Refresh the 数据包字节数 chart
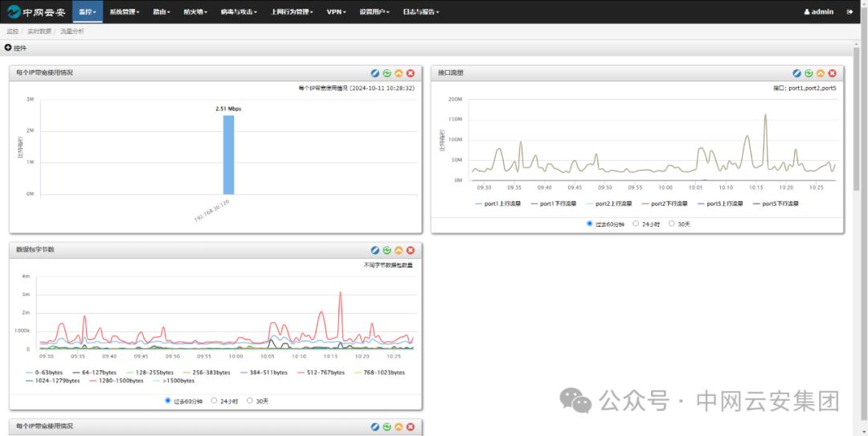This screenshot has width=868, height=436. tap(387, 250)
